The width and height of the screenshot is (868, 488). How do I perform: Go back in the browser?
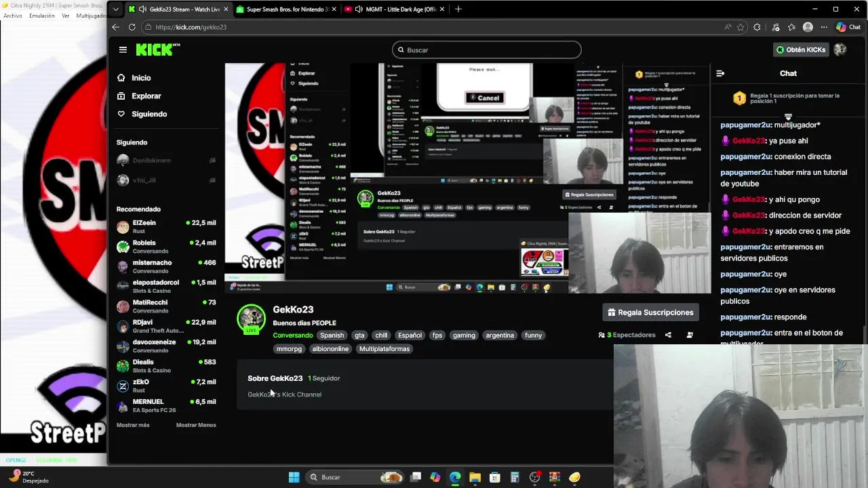tap(115, 27)
